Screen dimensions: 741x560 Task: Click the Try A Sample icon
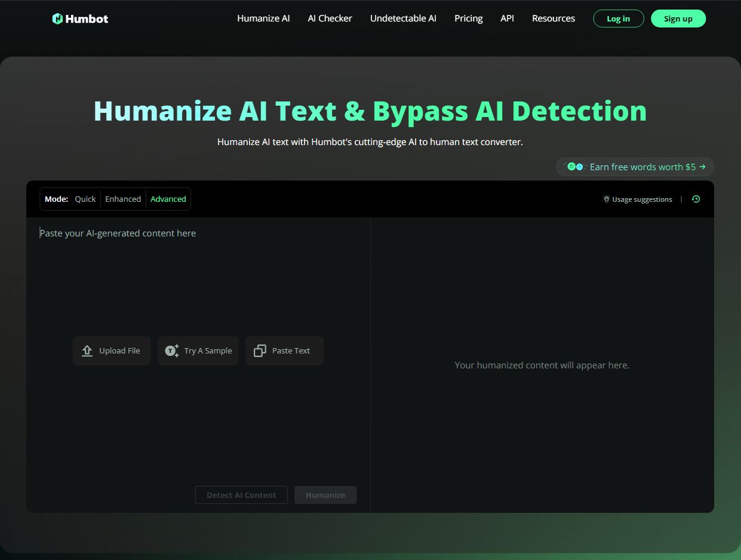click(x=172, y=351)
